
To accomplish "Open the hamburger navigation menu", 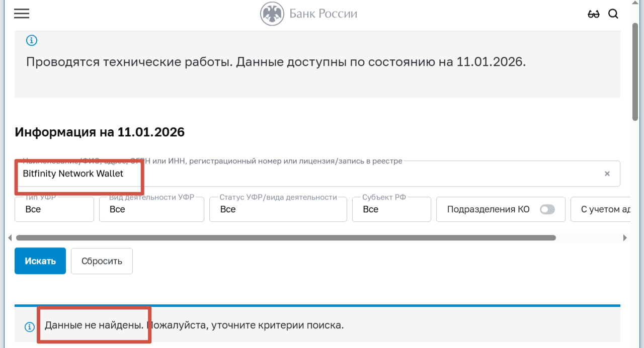I will [x=22, y=14].
